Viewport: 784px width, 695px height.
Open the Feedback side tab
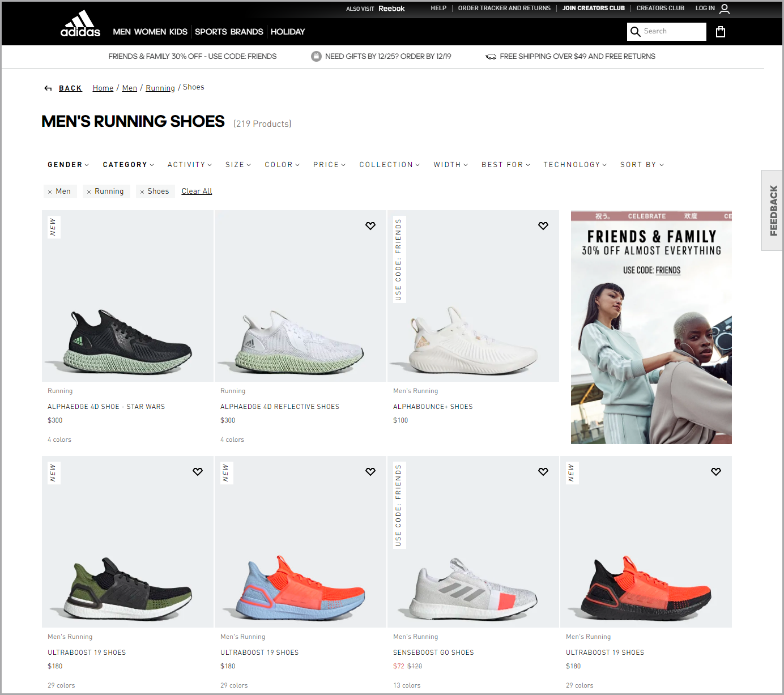[773, 210]
